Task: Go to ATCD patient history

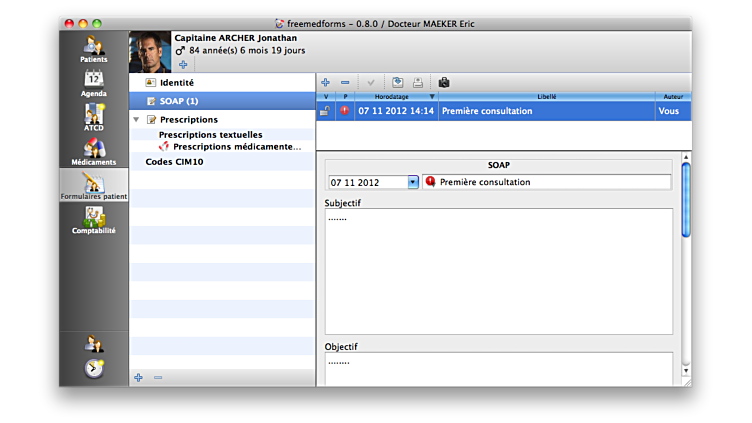Action: (x=94, y=117)
